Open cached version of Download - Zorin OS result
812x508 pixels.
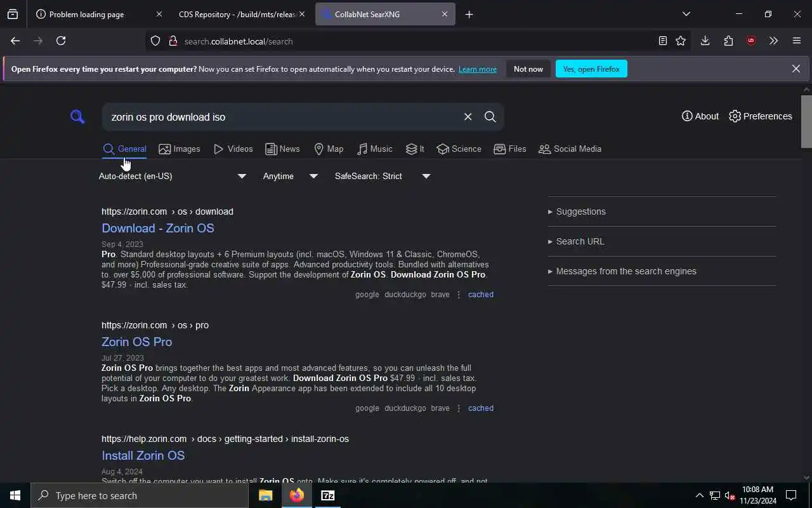tap(480, 295)
